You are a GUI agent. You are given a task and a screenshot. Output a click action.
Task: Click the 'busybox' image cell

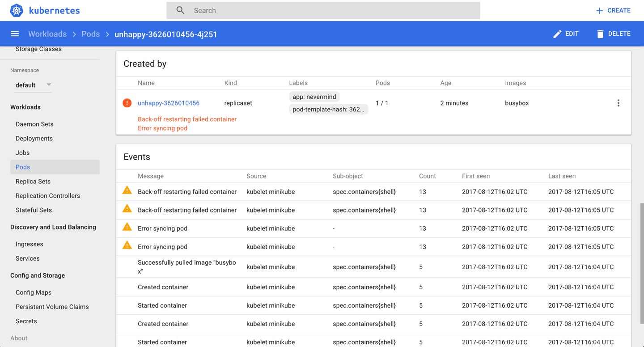[x=517, y=103]
